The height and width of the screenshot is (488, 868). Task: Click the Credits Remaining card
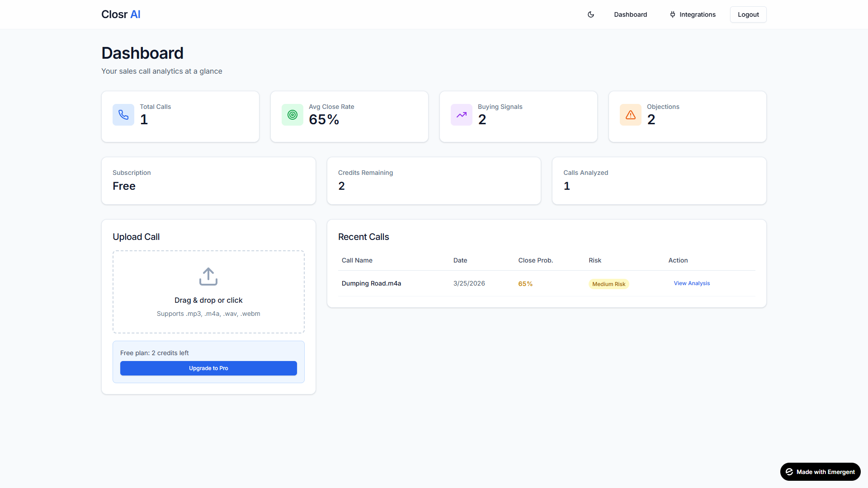coord(434,181)
